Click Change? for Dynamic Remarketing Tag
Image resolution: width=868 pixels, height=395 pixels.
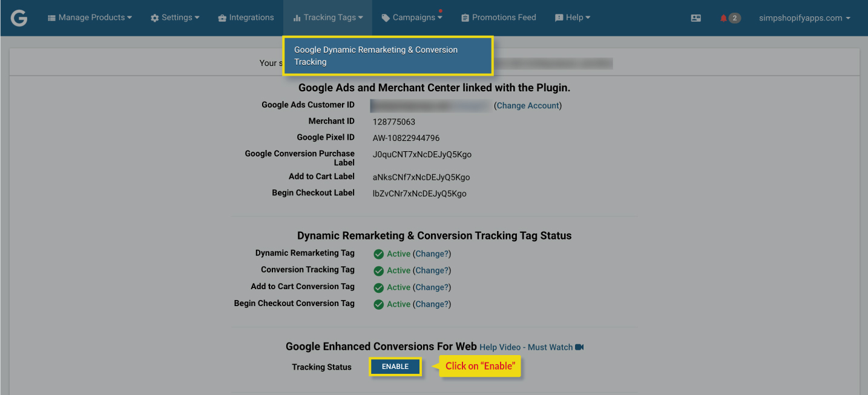[432, 254]
